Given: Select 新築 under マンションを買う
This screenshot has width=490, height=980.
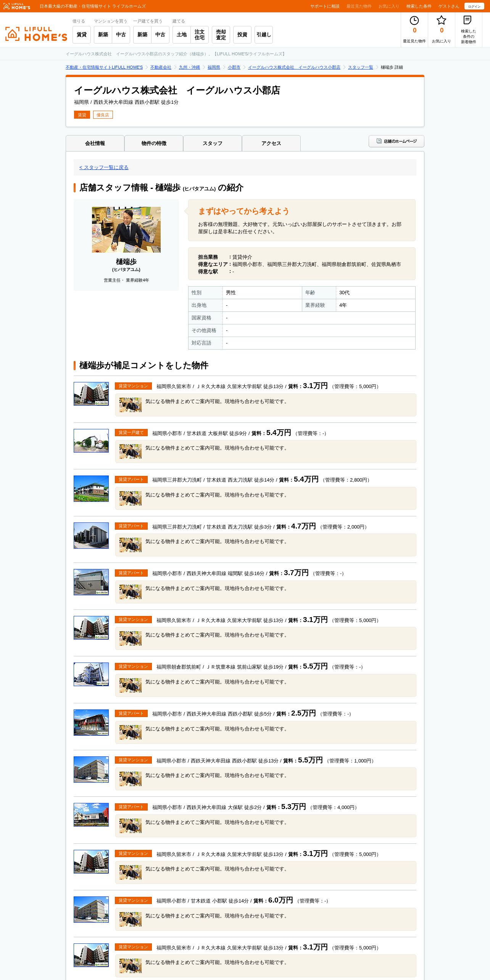Looking at the screenshot, I should pos(103,35).
